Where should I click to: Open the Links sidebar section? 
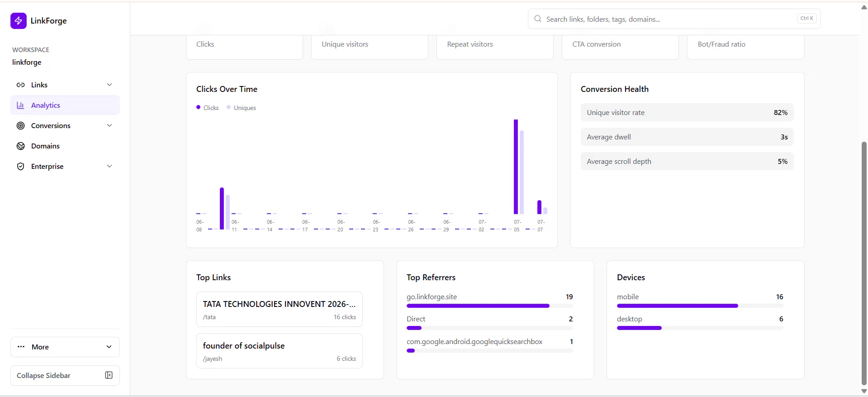coord(65,85)
